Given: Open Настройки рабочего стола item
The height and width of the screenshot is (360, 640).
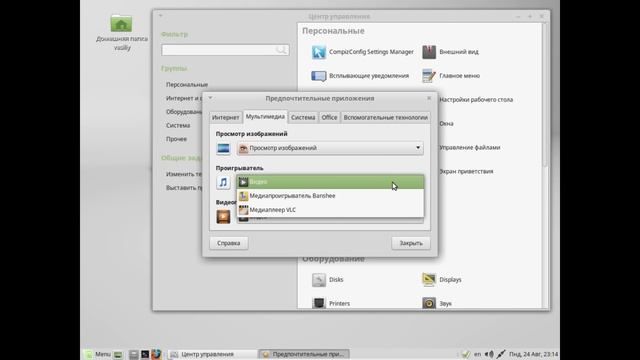Looking at the screenshot, I should click(x=476, y=100).
